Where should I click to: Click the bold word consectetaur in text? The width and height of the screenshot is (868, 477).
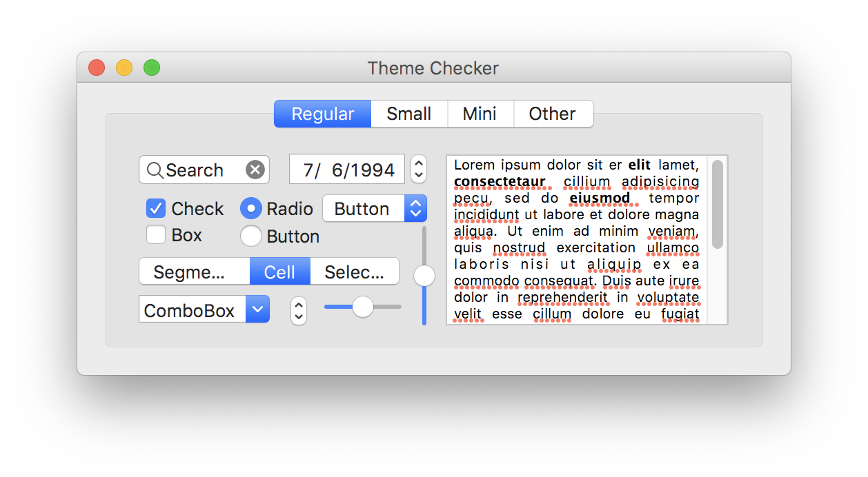(x=500, y=181)
